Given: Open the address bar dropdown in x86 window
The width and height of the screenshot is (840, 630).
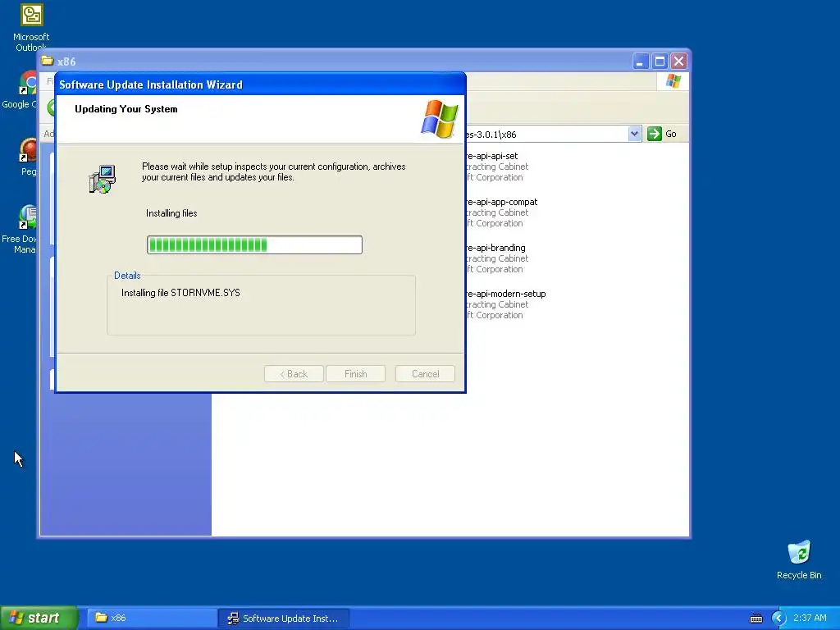Looking at the screenshot, I should click(634, 134).
